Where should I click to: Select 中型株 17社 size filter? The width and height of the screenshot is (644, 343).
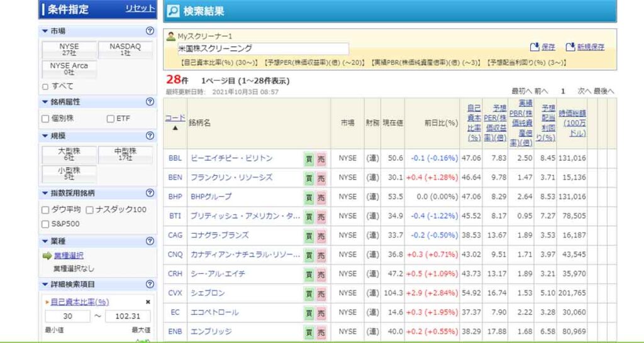coord(125,155)
